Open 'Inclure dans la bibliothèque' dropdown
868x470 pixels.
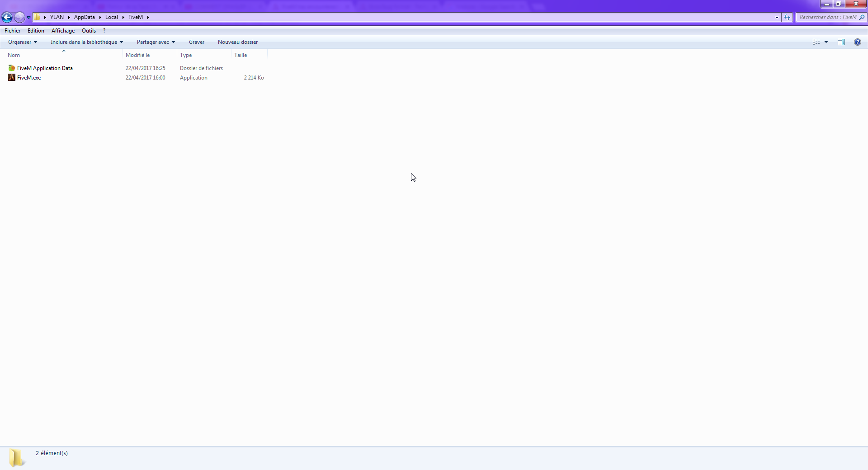pos(87,42)
